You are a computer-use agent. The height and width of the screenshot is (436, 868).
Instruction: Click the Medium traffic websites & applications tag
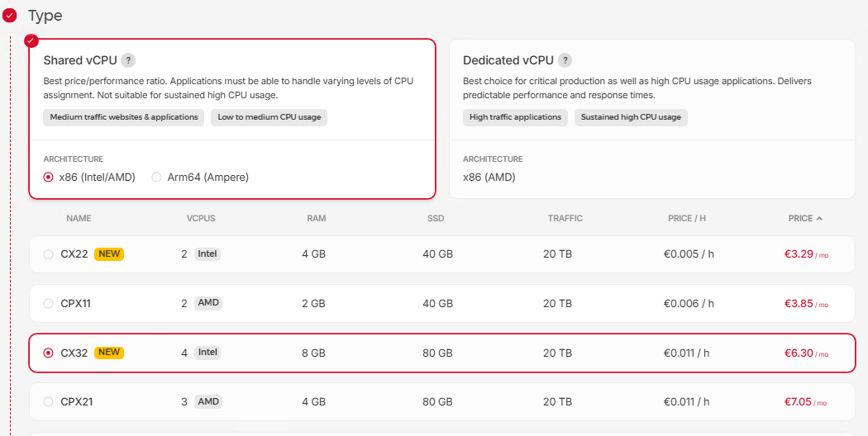(x=124, y=117)
